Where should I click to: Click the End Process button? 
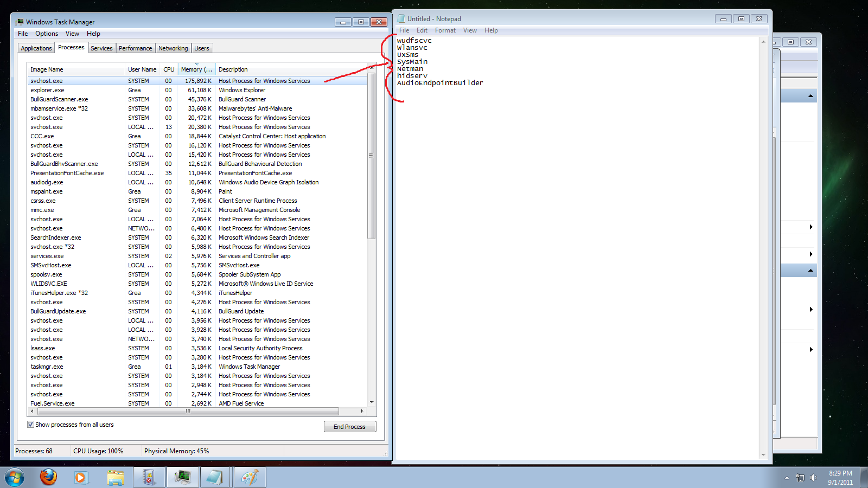(x=350, y=427)
